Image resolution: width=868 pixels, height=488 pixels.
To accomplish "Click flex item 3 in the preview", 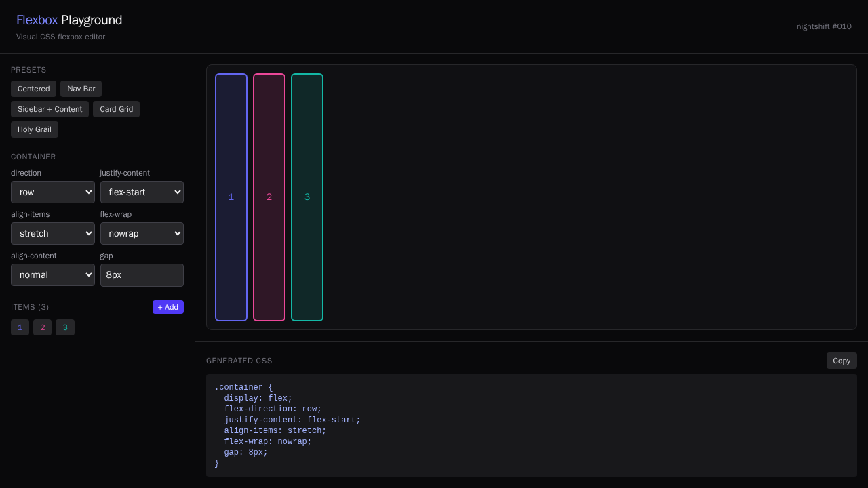I will point(307,197).
